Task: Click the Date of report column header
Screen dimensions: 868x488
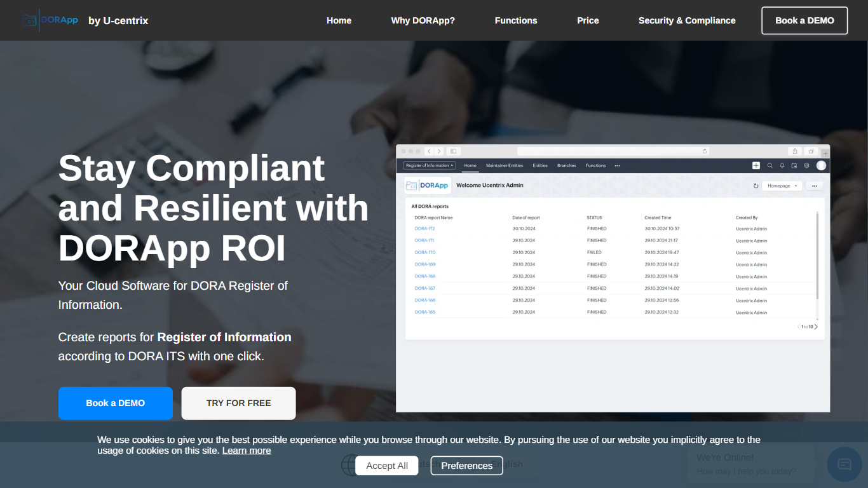Action: click(526, 218)
